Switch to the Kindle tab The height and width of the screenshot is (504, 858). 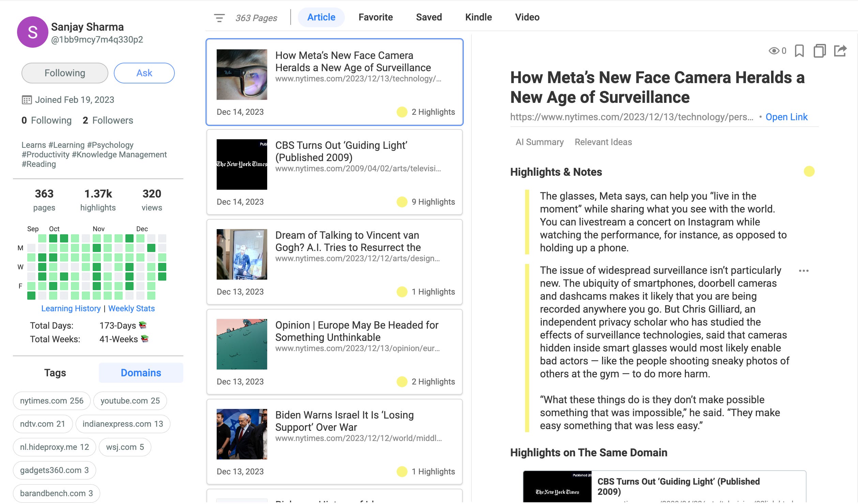pyautogui.click(x=478, y=17)
